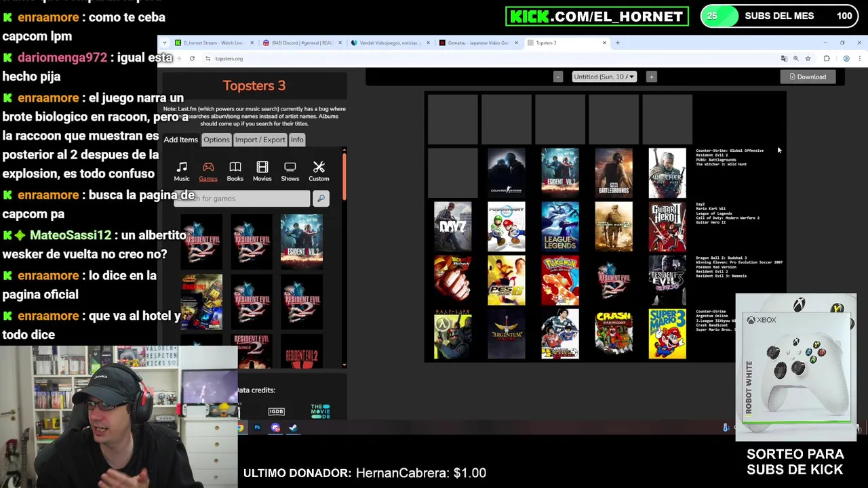Close the Discord browser tab
868x488 pixels.
pyautogui.click(x=340, y=43)
